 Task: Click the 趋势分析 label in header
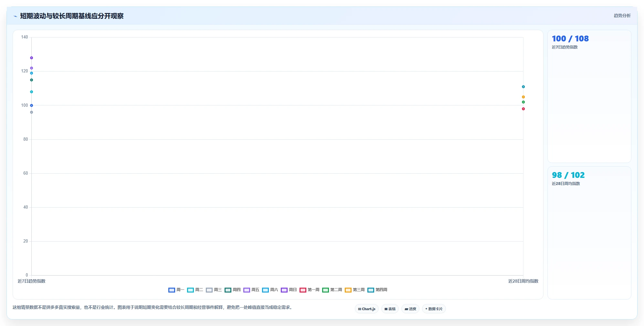coord(622,16)
